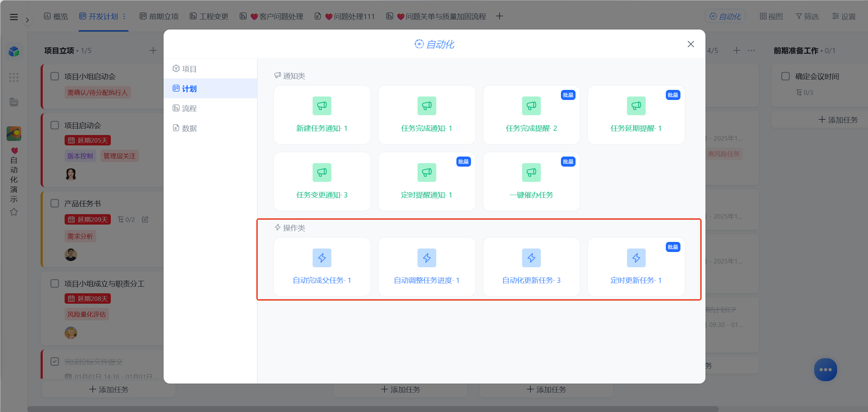The image size is (868, 412).
Task: Open 自动化更新任务 lightning icon
Action: click(x=531, y=258)
